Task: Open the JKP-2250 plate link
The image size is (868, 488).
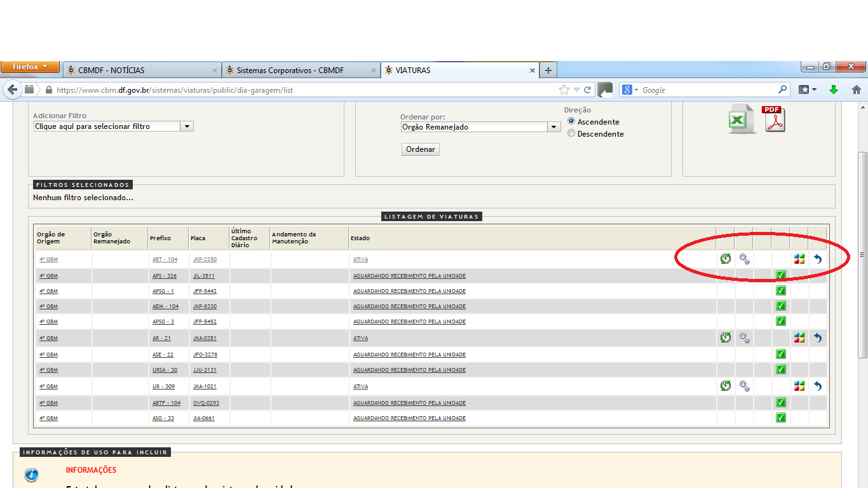Action: pyautogui.click(x=205, y=259)
